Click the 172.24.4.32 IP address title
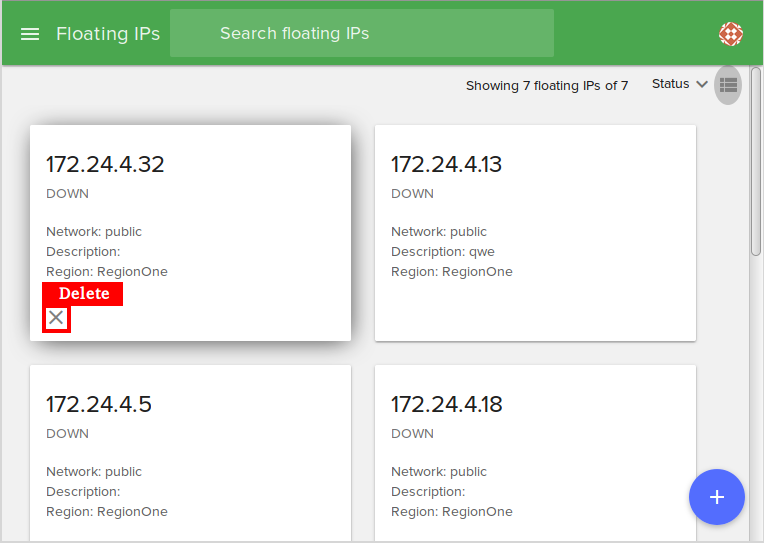This screenshot has height=543, width=764. pos(105,165)
